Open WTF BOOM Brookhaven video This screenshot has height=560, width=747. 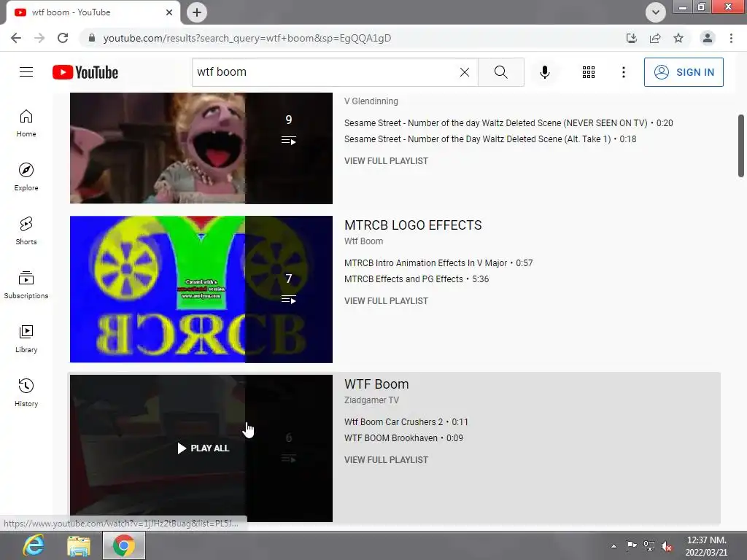coord(391,438)
